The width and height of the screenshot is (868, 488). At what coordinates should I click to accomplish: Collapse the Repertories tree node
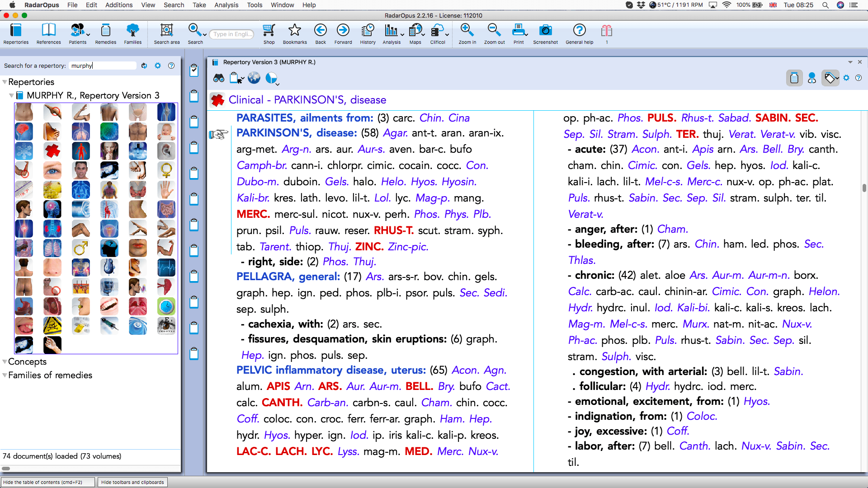point(5,82)
